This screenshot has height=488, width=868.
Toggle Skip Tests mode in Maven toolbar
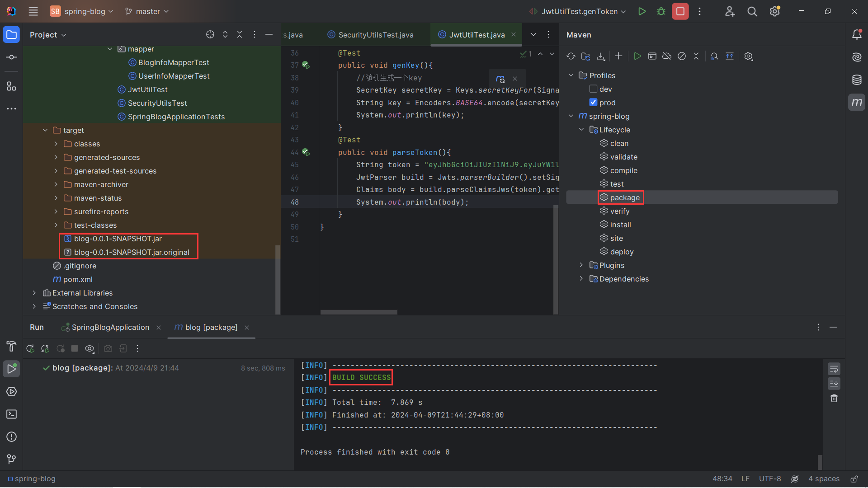click(x=682, y=56)
